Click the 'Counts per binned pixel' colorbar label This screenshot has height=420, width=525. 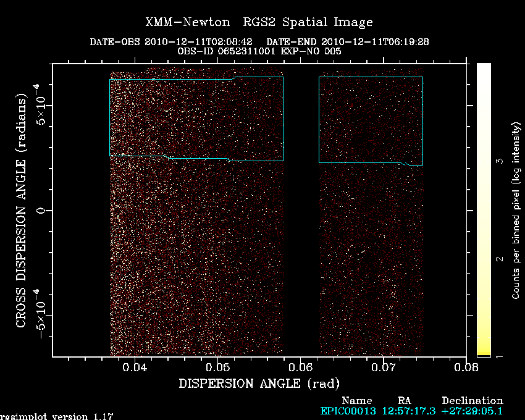click(516, 210)
